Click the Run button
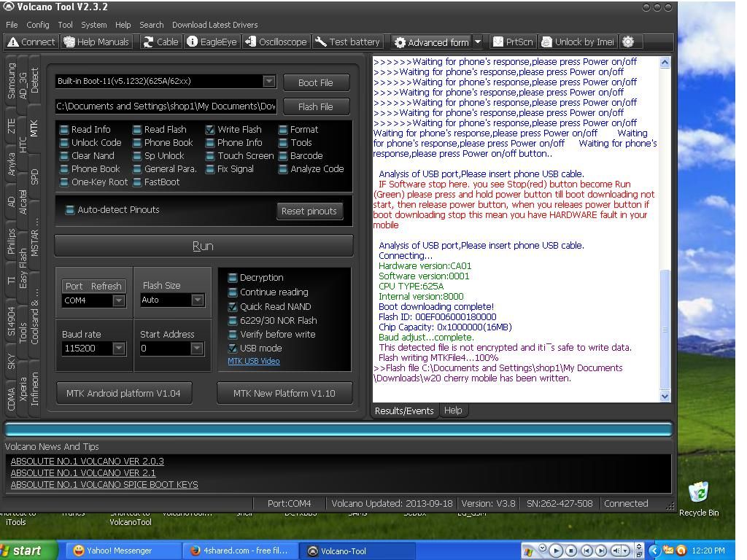The image size is (747, 560). [204, 246]
